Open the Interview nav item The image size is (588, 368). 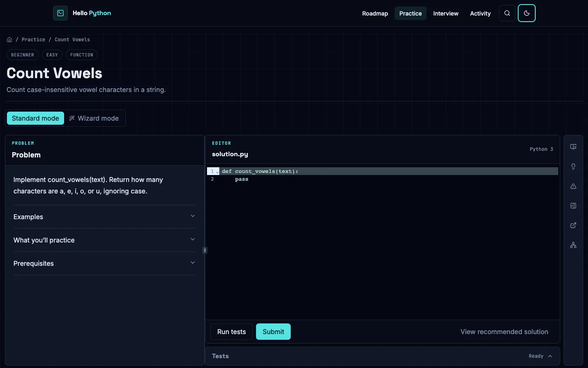(445, 13)
